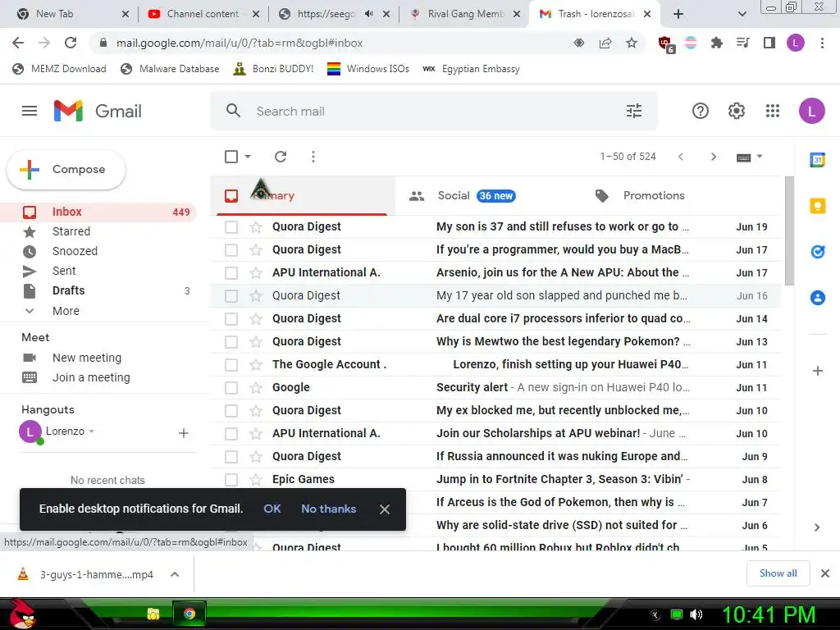
Task: Click No thanks on notification prompt
Action: click(x=328, y=509)
